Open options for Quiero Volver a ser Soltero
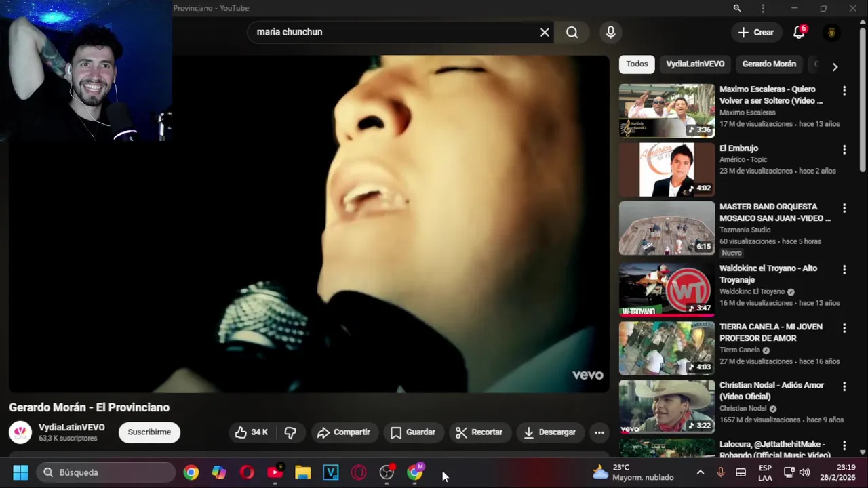This screenshot has height=488, width=868. coord(844,91)
